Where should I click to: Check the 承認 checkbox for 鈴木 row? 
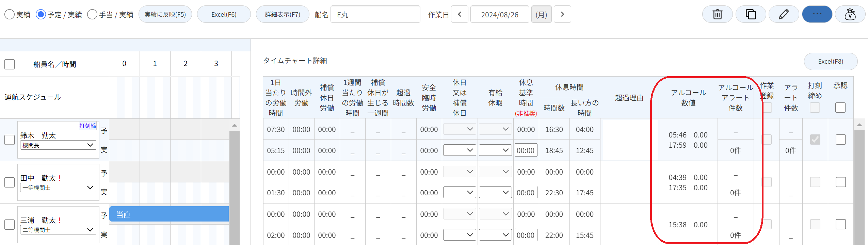click(840, 140)
